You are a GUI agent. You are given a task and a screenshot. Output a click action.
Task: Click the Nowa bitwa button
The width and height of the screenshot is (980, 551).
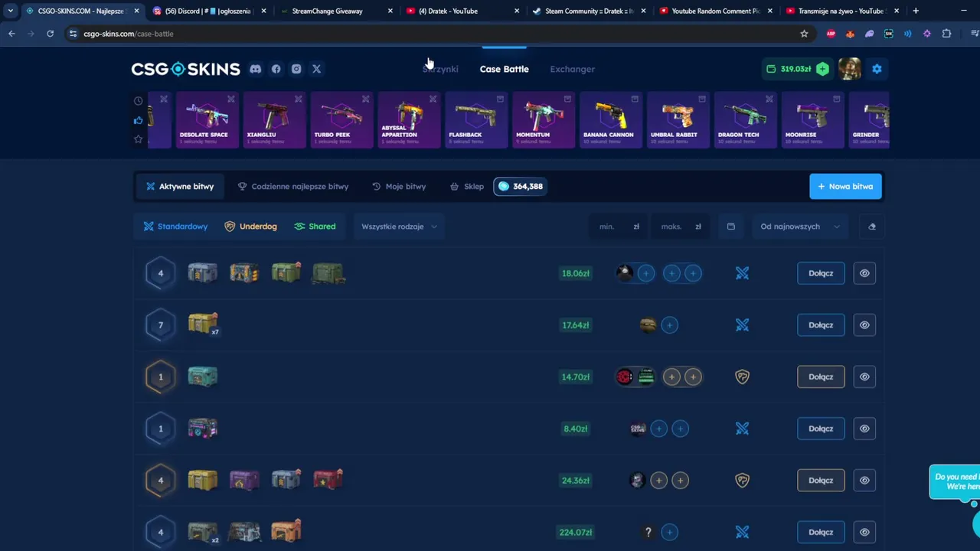point(845,187)
